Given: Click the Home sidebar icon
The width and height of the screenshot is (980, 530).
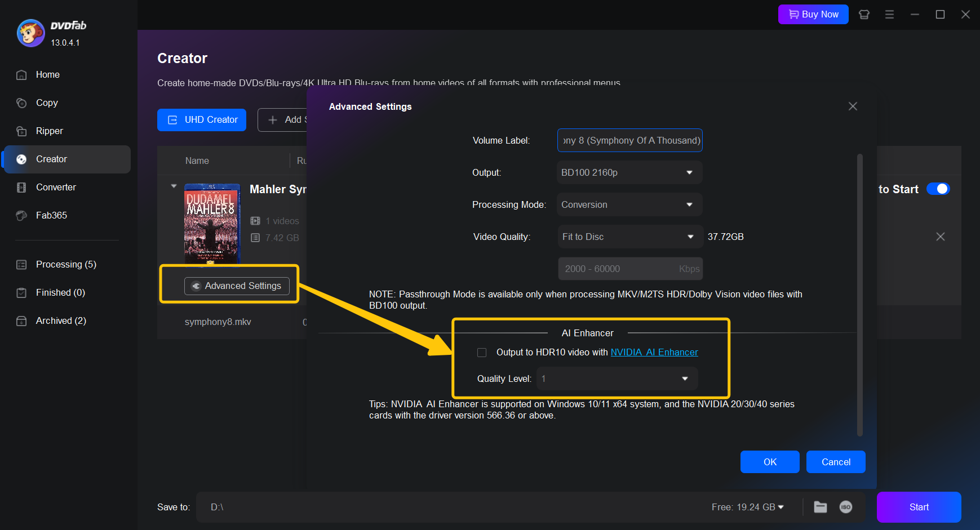Looking at the screenshot, I should (21, 75).
